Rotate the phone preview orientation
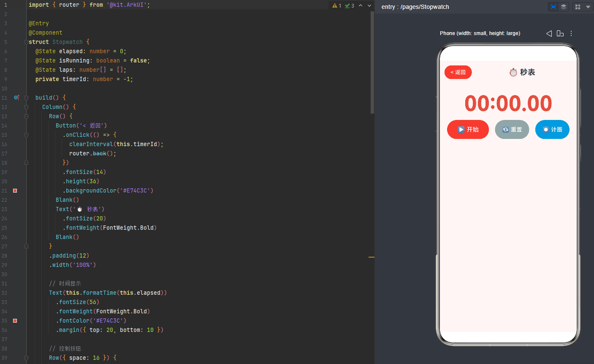Viewport: 594px width, 364px height. pyautogui.click(x=560, y=33)
